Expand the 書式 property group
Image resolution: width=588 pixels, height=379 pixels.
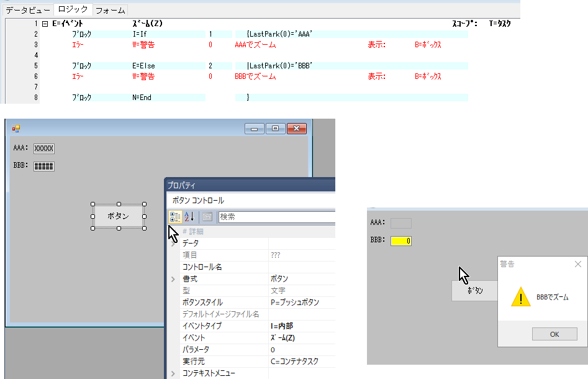[x=173, y=279]
